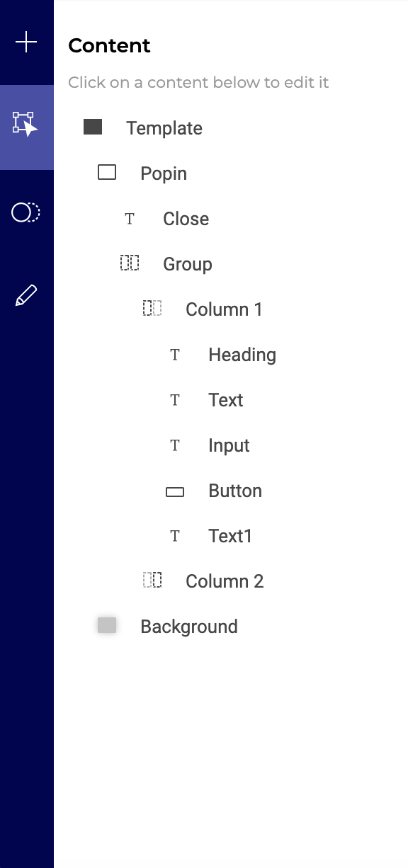Click the outlined box icon beside Popin
Screen dimensions: 408x868
tap(107, 172)
